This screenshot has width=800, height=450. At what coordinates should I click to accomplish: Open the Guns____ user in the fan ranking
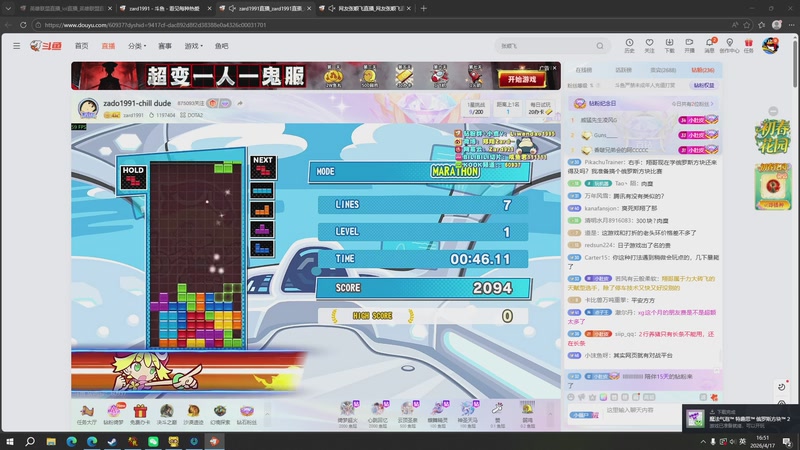point(605,135)
